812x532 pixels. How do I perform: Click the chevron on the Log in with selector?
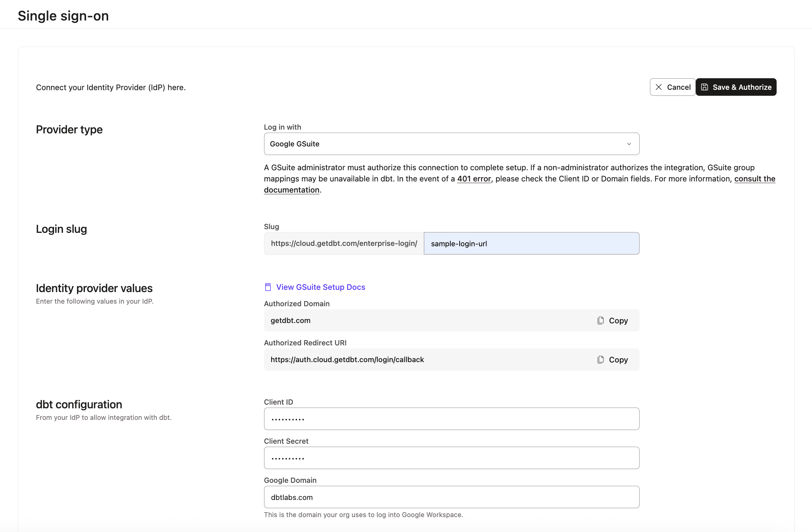629,143
